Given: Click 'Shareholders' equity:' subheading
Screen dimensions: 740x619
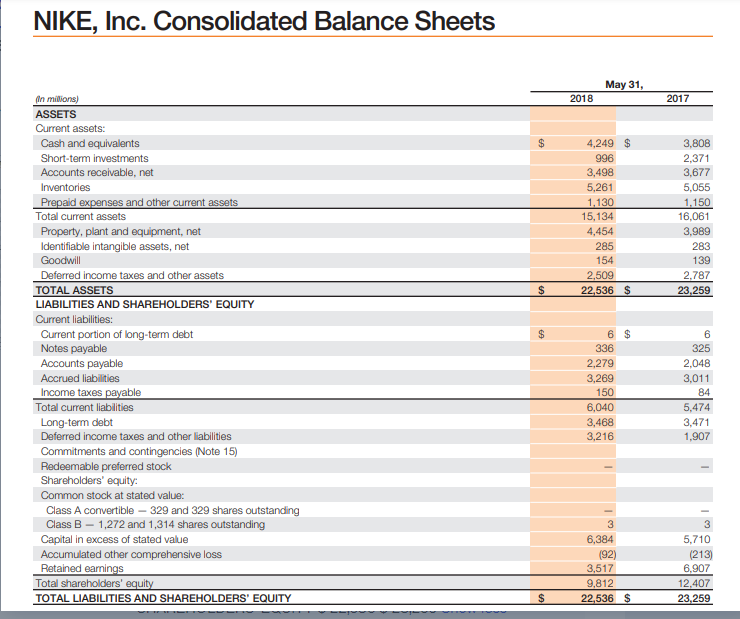Looking at the screenshot, I should coord(89,481).
